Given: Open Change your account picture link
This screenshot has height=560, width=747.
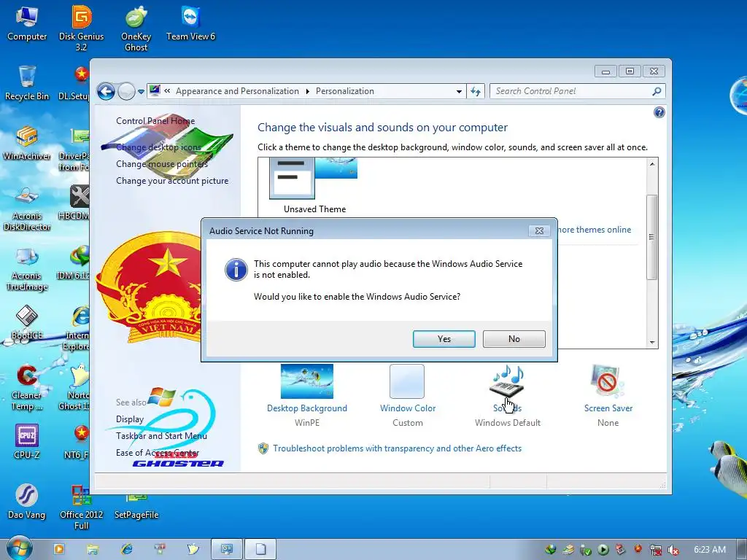Looking at the screenshot, I should coord(172,181).
